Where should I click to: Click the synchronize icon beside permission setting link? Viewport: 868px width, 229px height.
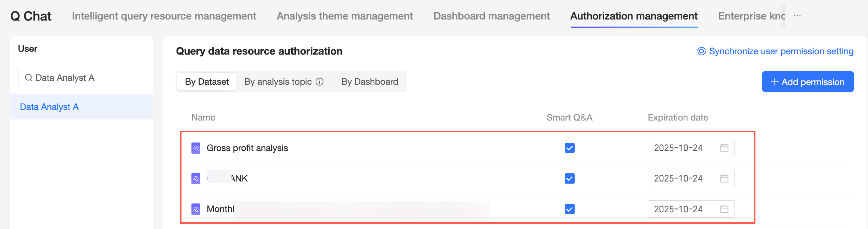coord(701,51)
